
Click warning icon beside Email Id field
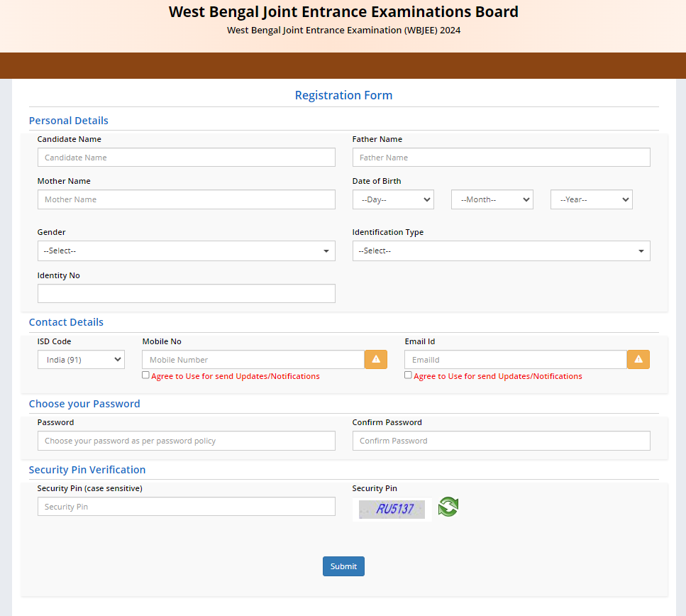click(x=638, y=360)
